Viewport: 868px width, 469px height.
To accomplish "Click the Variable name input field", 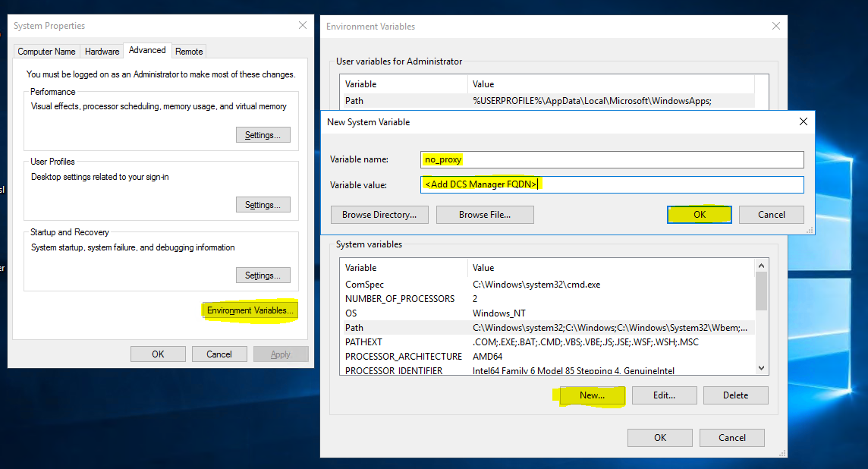I will [x=612, y=159].
